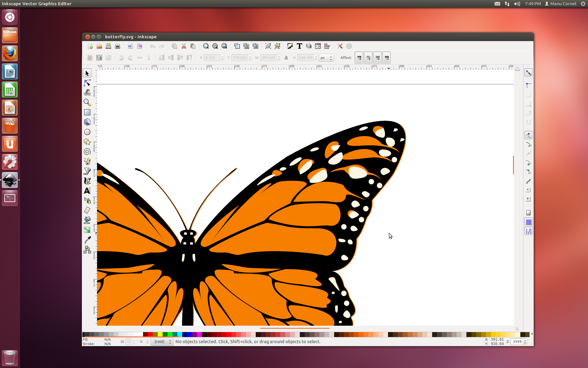Select the Rectangle drawing tool

click(x=87, y=112)
